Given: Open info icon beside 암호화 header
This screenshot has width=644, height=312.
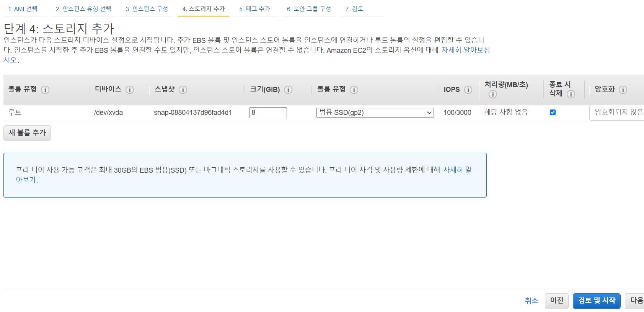Looking at the screenshot, I should (x=623, y=90).
